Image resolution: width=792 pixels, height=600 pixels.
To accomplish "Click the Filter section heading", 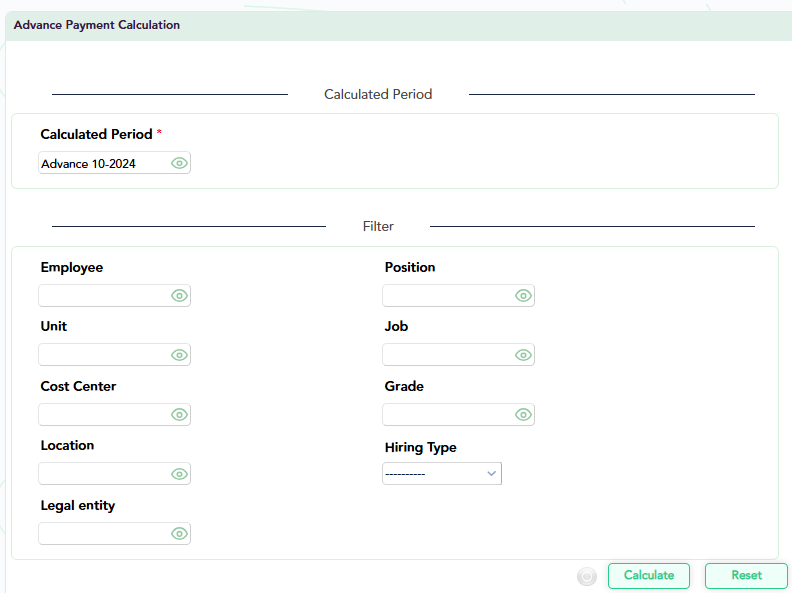I will [378, 226].
